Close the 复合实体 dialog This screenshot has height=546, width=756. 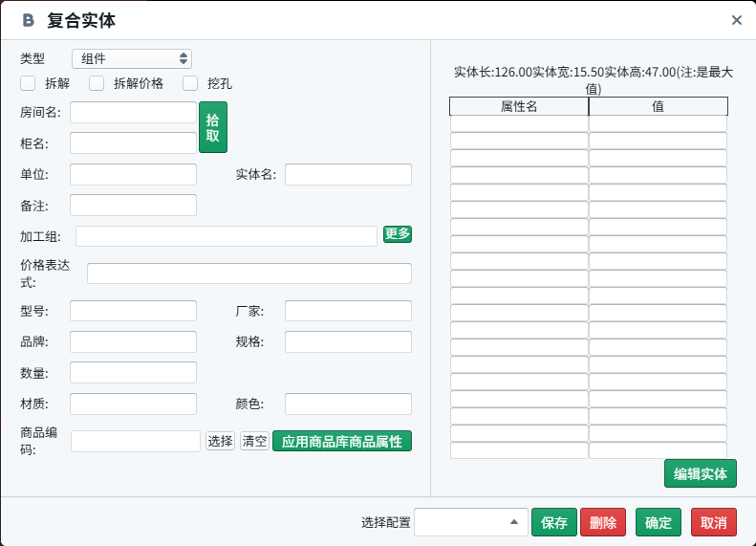coord(736,20)
